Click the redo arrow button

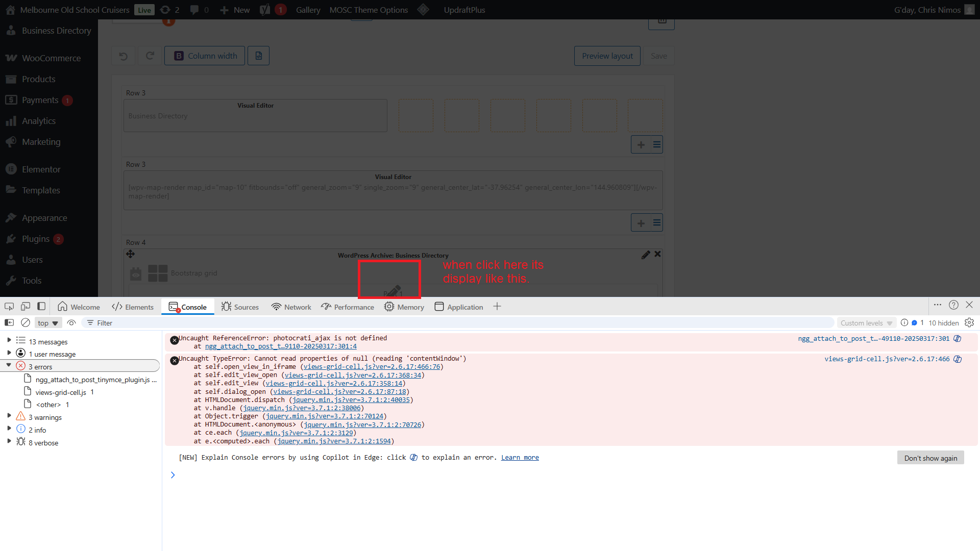(150, 56)
